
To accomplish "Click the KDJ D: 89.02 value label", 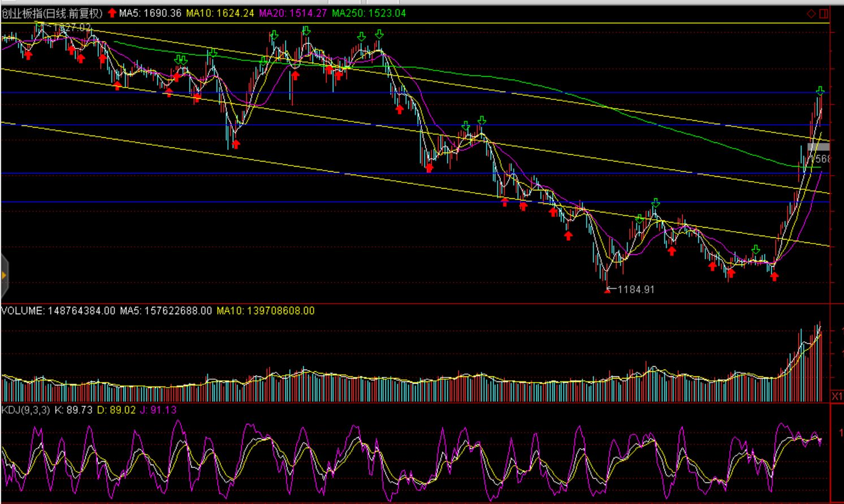I will point(116,410).
